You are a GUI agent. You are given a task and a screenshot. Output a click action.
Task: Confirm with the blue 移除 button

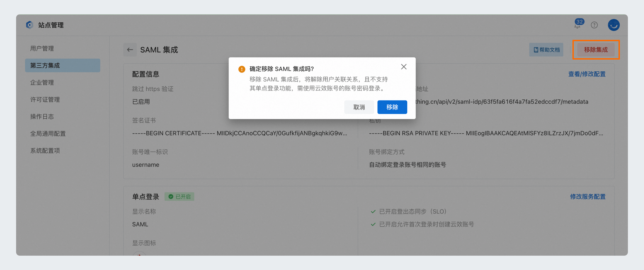click(x=392, y=107)
